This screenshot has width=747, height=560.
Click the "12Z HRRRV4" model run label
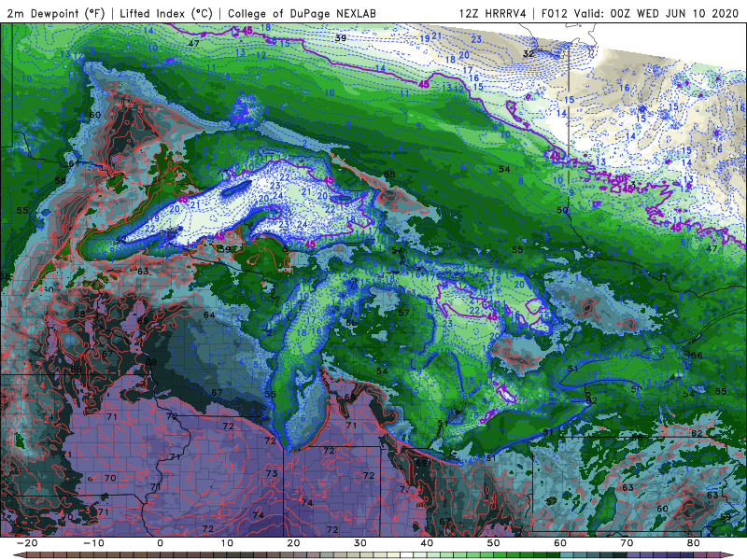tap(493, 13)
